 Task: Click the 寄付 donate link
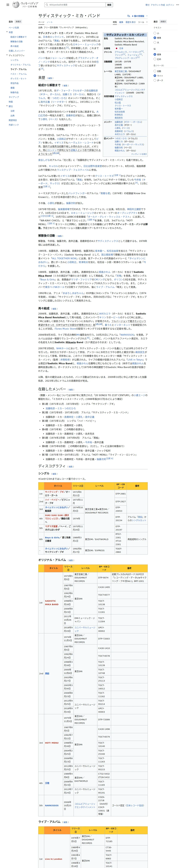(x=147, y=5)
